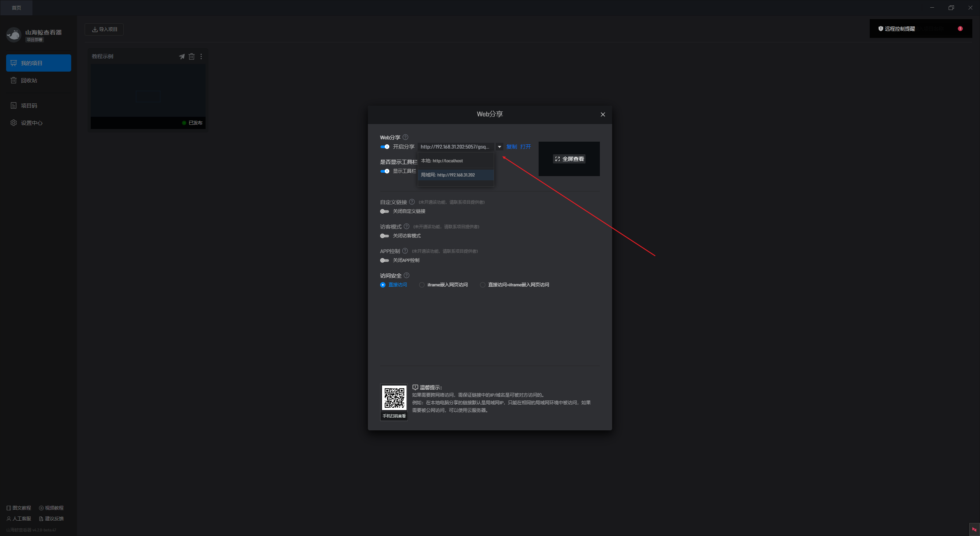Image resolution: width=980 pixels, height=536 pixels.
Task: Select 直接访问+iframe嵌入网页访问 radio option
Action: click(483, 285)
